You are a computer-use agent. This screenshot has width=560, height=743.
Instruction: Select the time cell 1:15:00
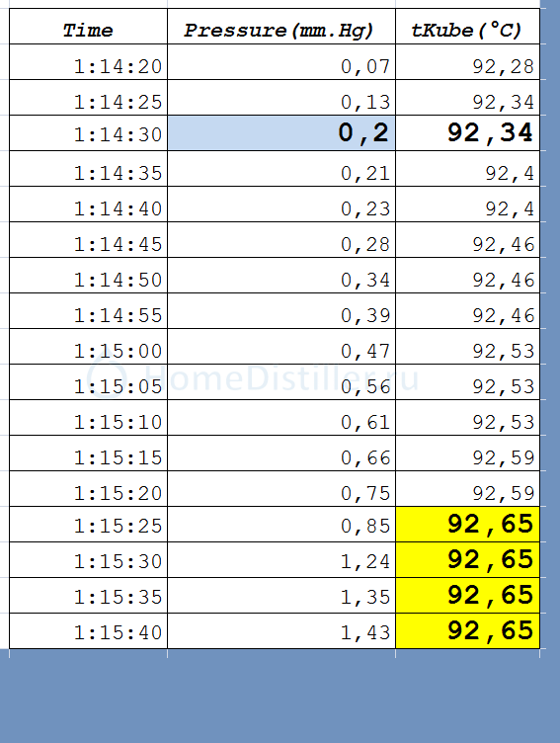88,347
